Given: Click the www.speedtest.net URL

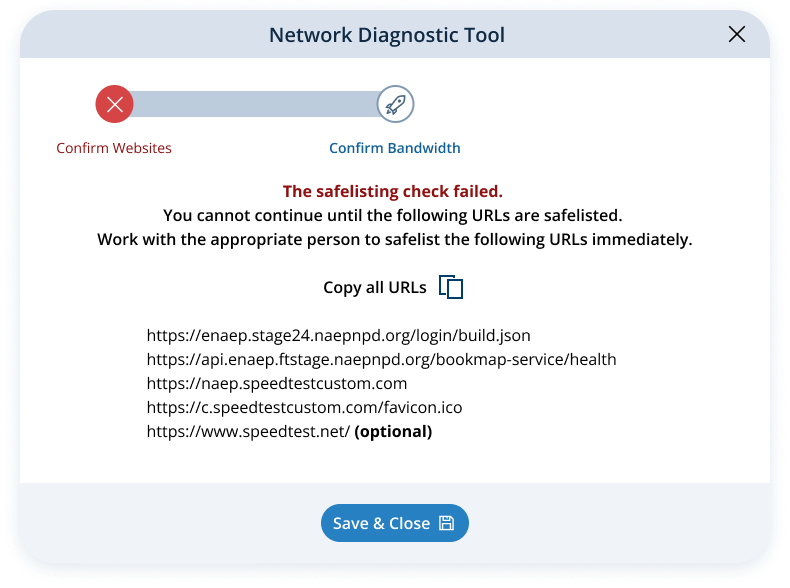Looking at the screenshot, I should 248,432.
